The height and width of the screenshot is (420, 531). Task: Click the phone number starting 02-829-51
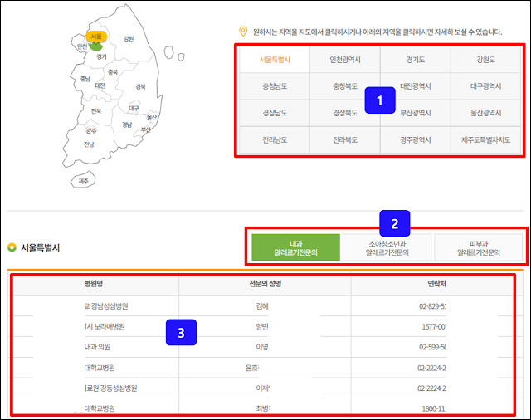click(x=432, y=306)
